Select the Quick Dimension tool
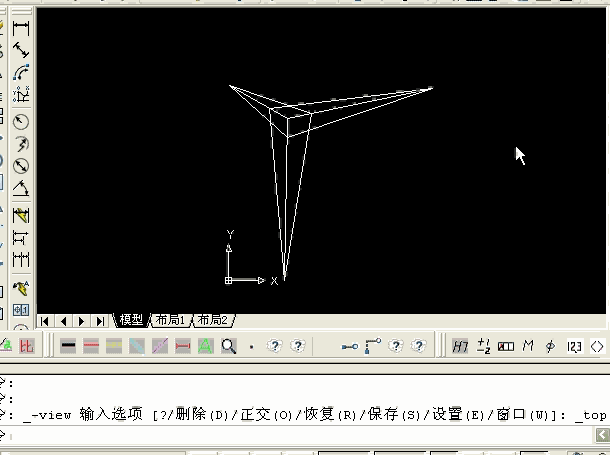610x455 pixels. coord(21,215)
